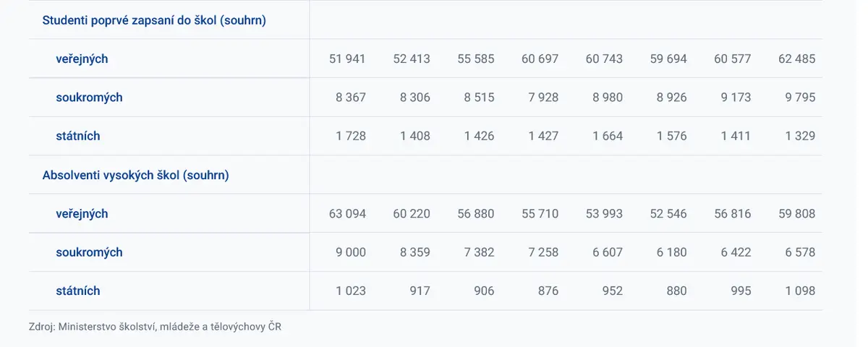
Task: Select the cell showing 60 743
Action: (x=604, y=59)
